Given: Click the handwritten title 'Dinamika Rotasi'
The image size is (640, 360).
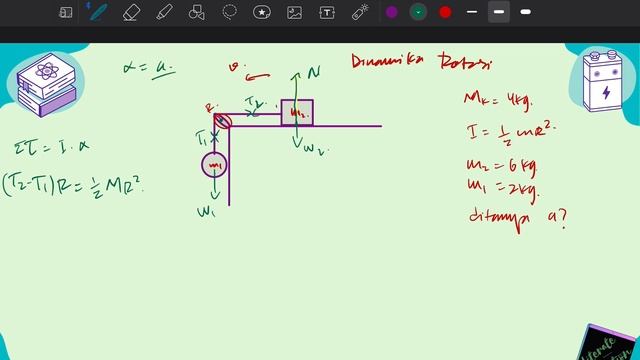Looking at the screenshot, I should (422, 62).
